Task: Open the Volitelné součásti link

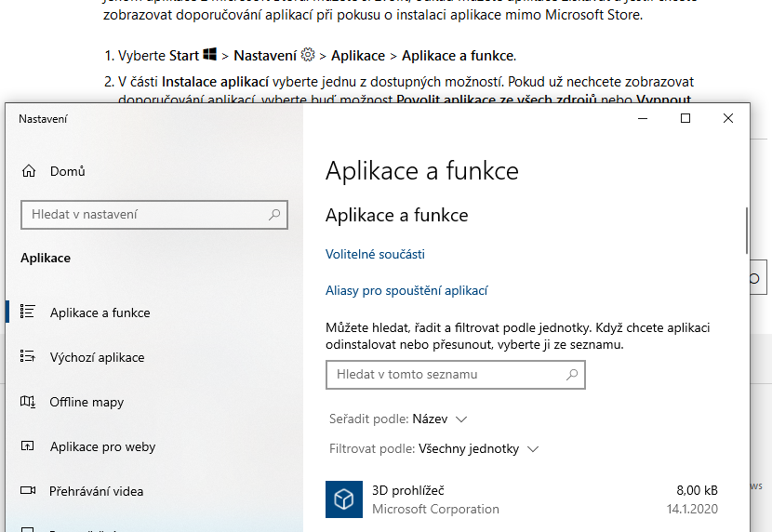Action: click(375, 254)
